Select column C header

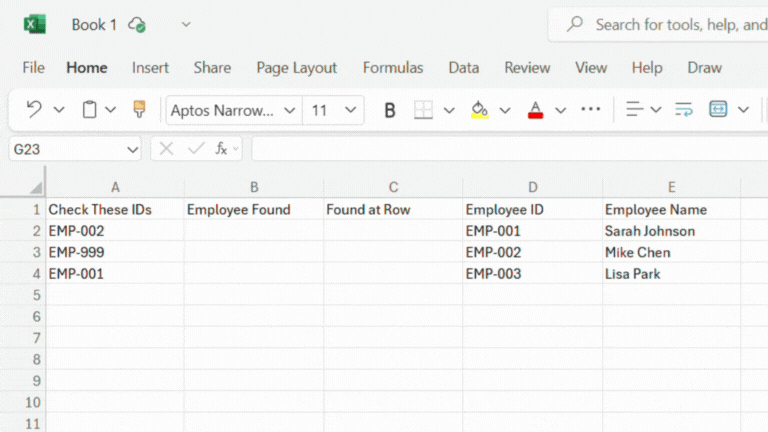(393, 187)
